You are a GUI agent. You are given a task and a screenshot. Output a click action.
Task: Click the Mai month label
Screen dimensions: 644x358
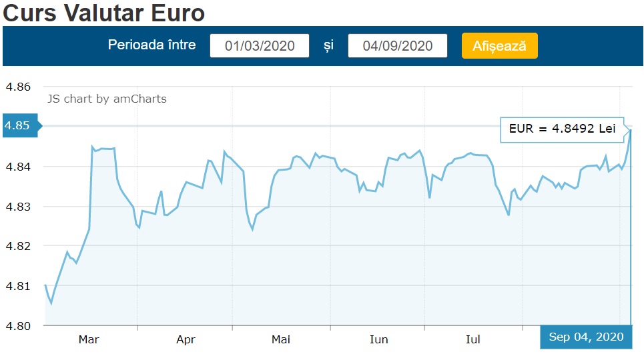(281, 340)
